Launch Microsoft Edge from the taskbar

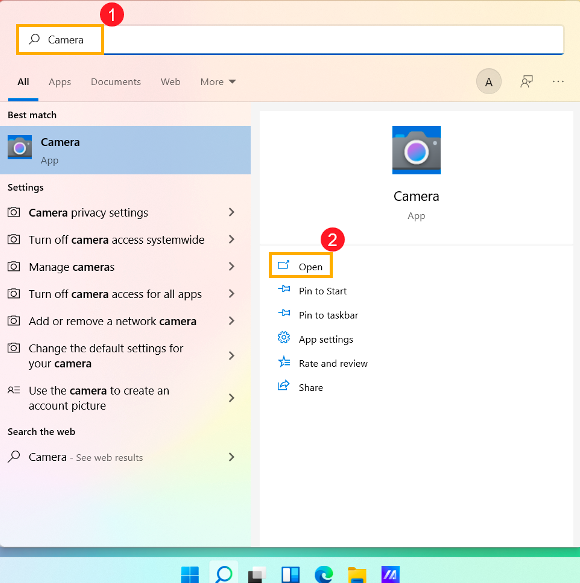[x=324, y=574]
